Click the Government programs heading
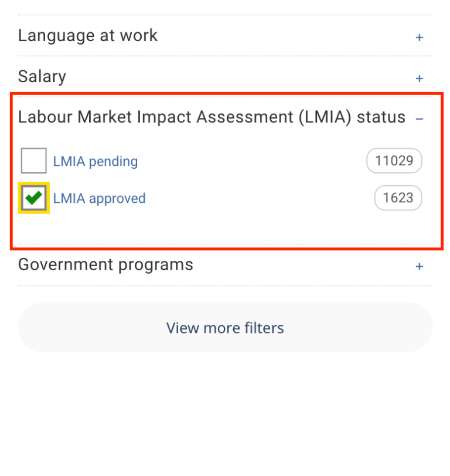Screen dimensions: 450x476 [105, 264]
